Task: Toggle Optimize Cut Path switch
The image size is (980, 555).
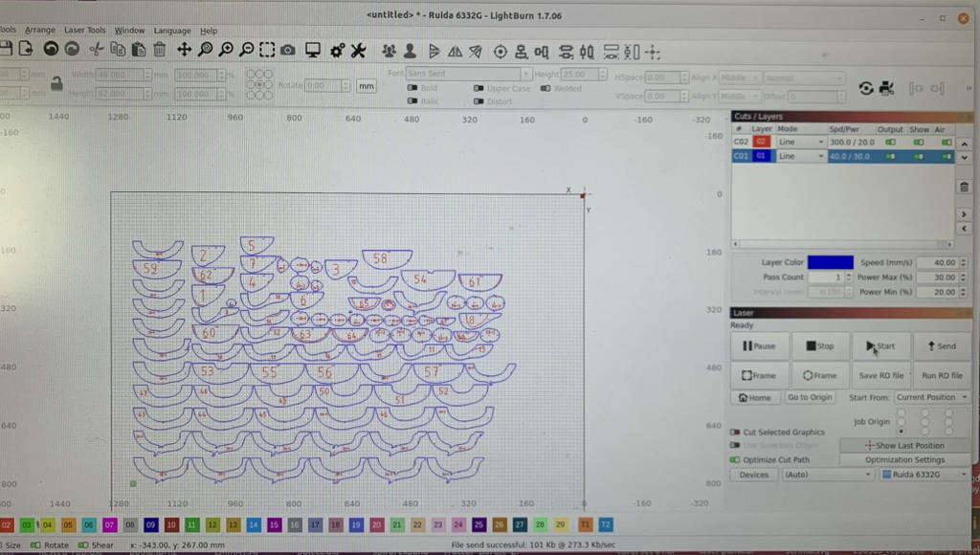Action: (x=735, y=460)
